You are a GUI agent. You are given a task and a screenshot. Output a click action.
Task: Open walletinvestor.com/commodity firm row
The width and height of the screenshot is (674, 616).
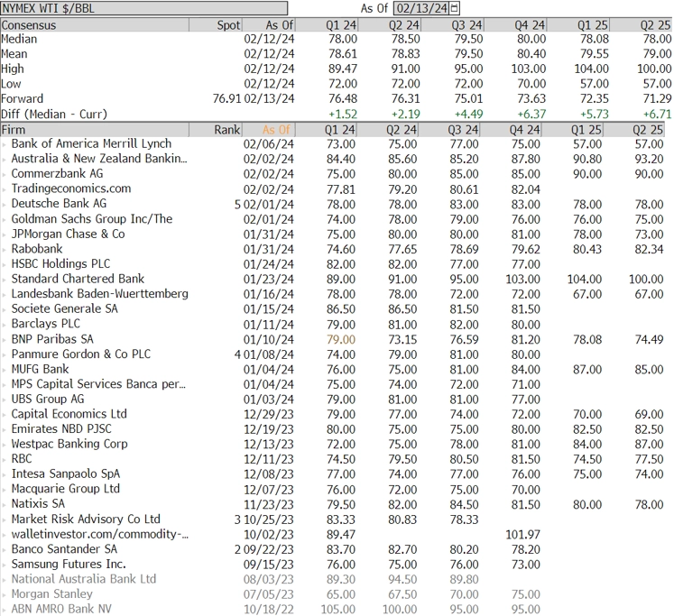[x=332, y=535]
